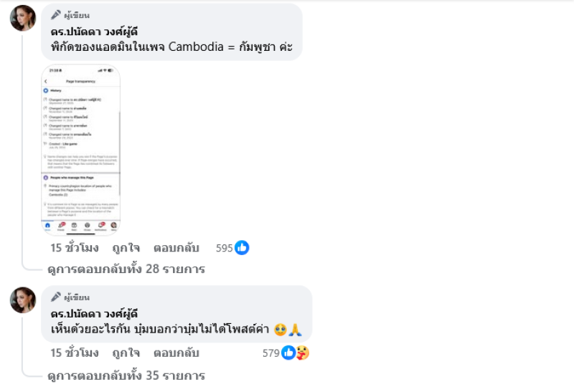Image resolution: width=574 pixels, height=392 pixels.
Task: Open the Page transparency screenshot thumbnail
Action: pos(80,150)
